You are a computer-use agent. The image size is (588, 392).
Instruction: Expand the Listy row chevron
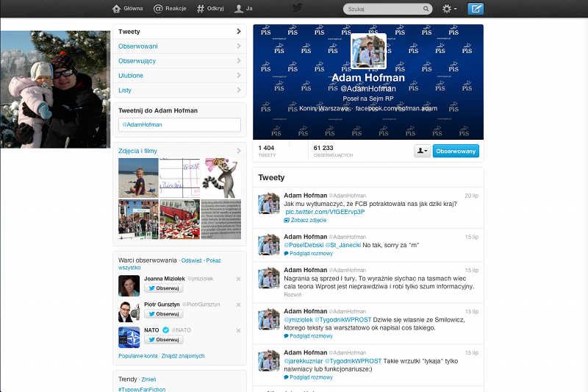pos(238,90)
